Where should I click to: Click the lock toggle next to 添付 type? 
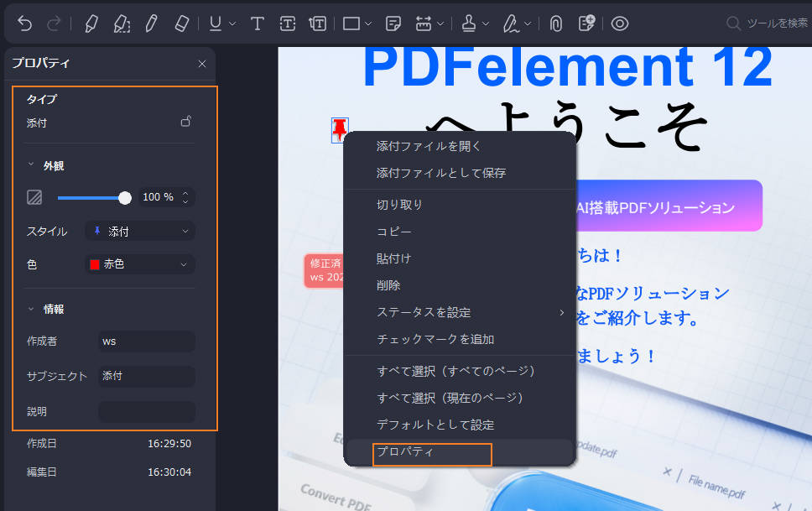click(x=185, y=120)
